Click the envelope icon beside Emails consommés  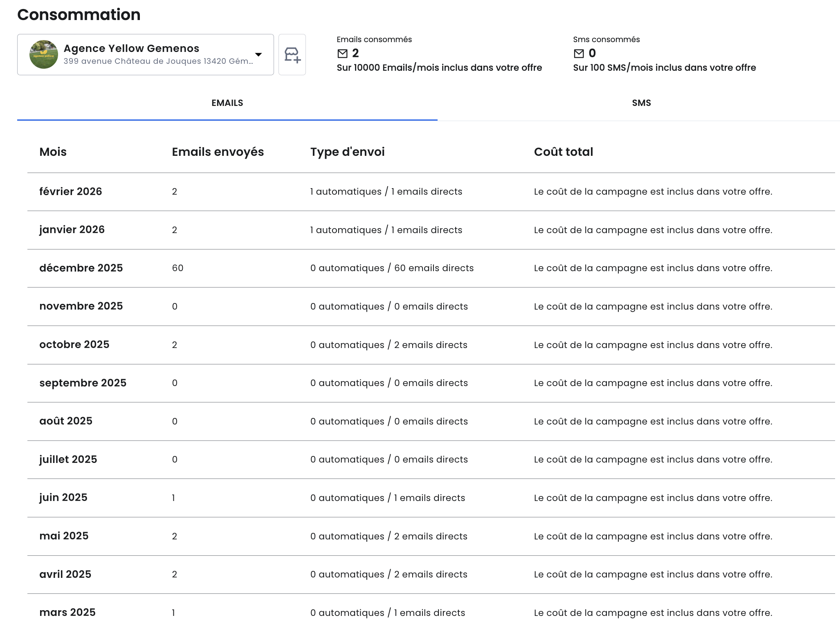(x=342, y=54)
